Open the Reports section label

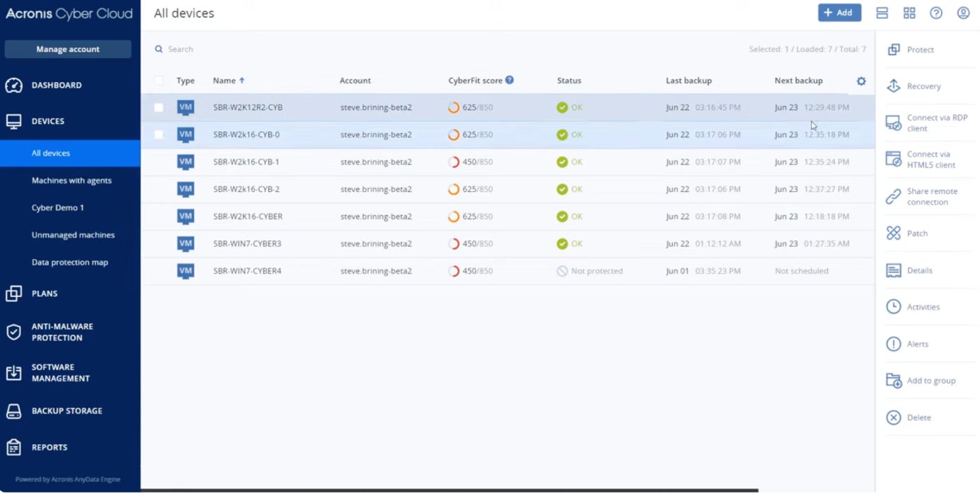pos(50,448)
